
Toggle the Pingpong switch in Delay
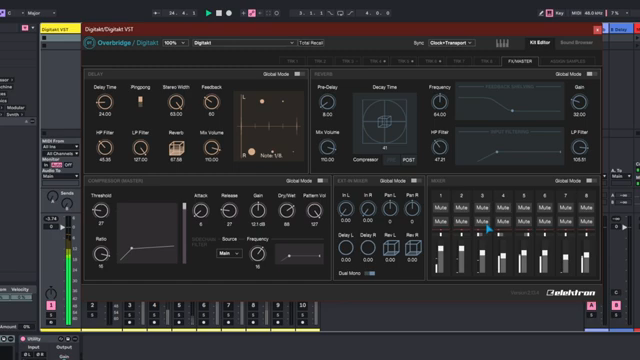(140, 102)
